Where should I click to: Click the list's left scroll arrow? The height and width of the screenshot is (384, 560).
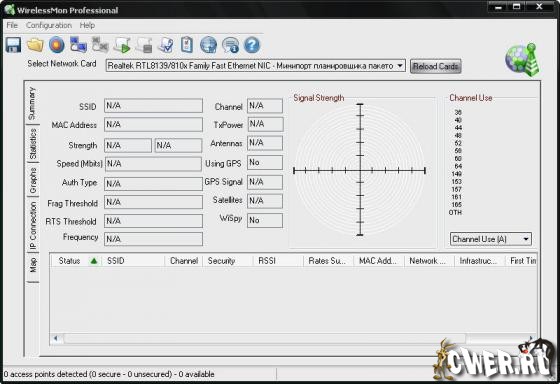[56, 338]
